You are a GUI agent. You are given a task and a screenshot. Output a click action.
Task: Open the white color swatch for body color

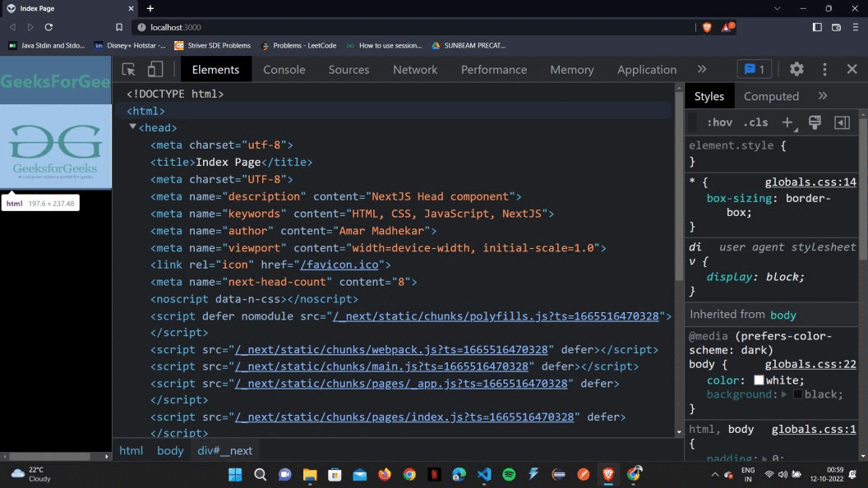click(x=759, y=380)
